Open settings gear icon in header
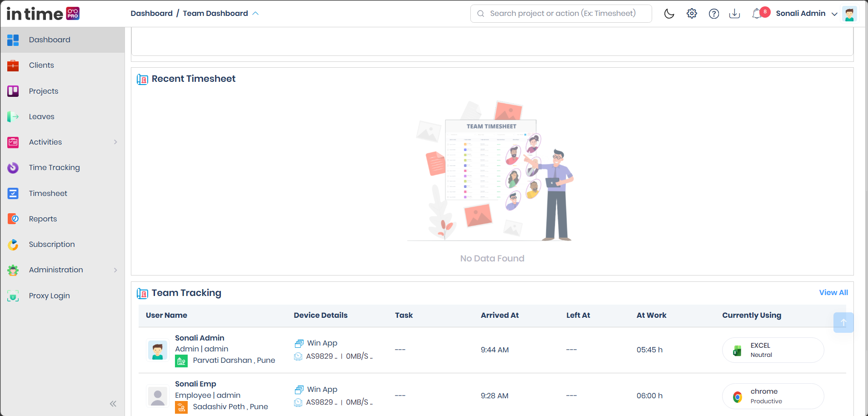Viewport: 868px width, 416px height. pos(692,14)
